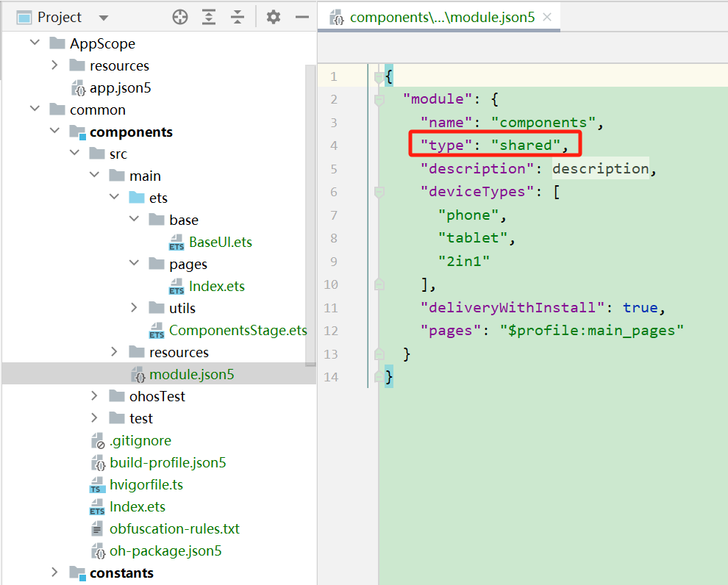728x585 pixels.
Task: Click "$profile:main_pages" string in editor
Action: coord(592,331)
